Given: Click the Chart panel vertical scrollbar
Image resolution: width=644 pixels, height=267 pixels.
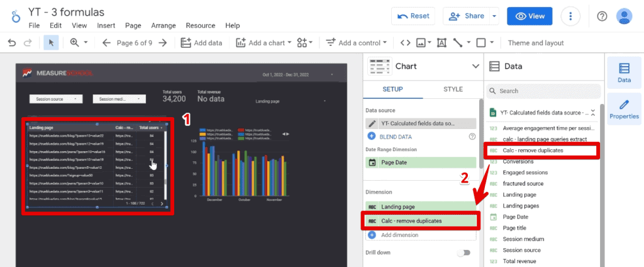Looking at the screenshot, I should tap(481, 133).
